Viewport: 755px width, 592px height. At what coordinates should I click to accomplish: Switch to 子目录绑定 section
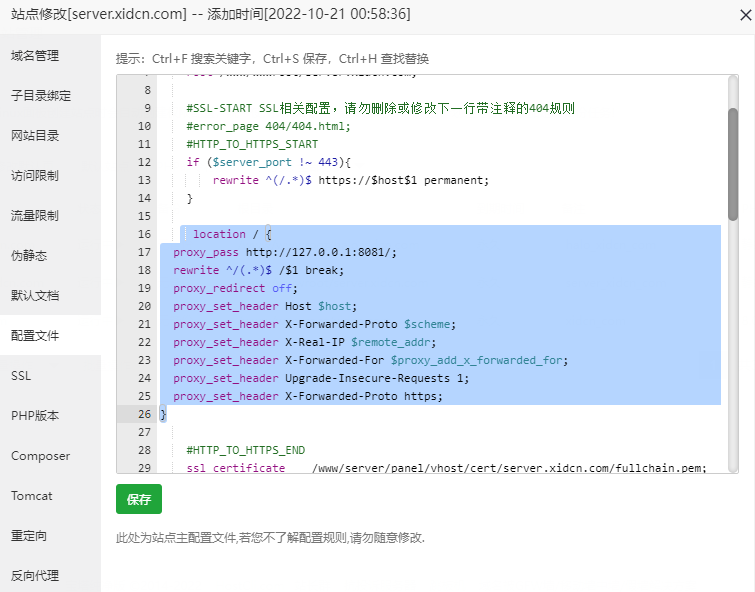tap(41, 96)
